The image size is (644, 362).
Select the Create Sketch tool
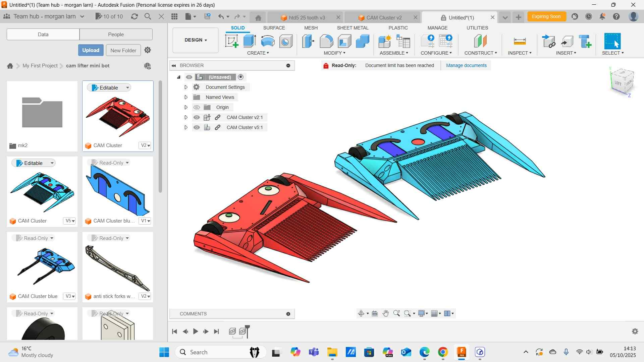click(x=231, y=41)
